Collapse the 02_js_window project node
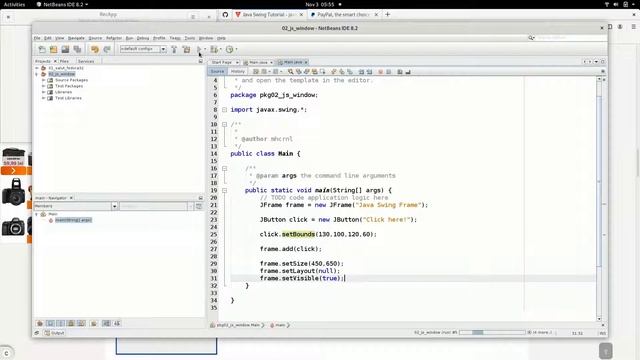This screenshot has height=360, width=640. pyautogui.click(x=37, y=74)
